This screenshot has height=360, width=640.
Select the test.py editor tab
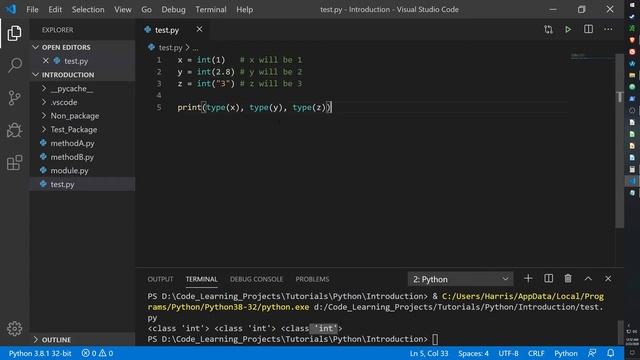[x=167, y=30]
